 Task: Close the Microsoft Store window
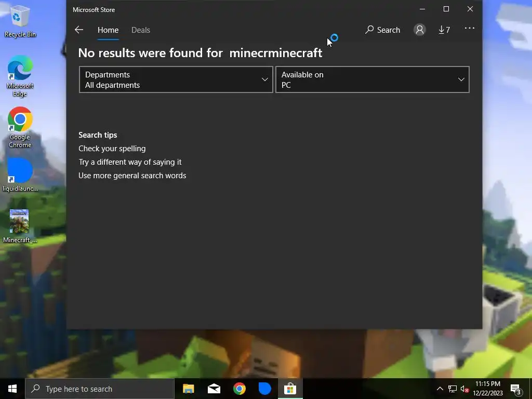pos(470,9)
